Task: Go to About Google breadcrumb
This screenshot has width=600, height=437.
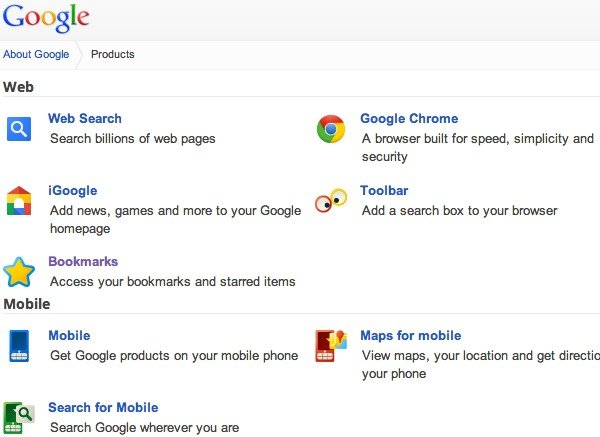Action: pos(36,54)
